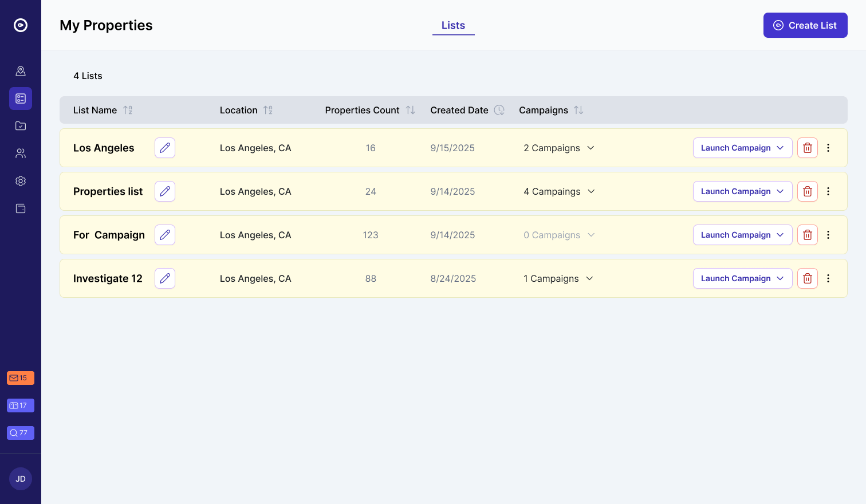Click the Create List button

pos(805,25)
